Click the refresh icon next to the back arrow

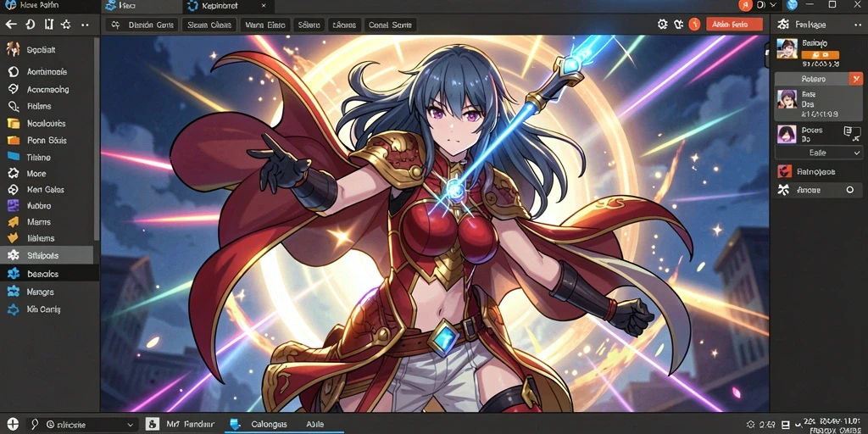(31, 25)
